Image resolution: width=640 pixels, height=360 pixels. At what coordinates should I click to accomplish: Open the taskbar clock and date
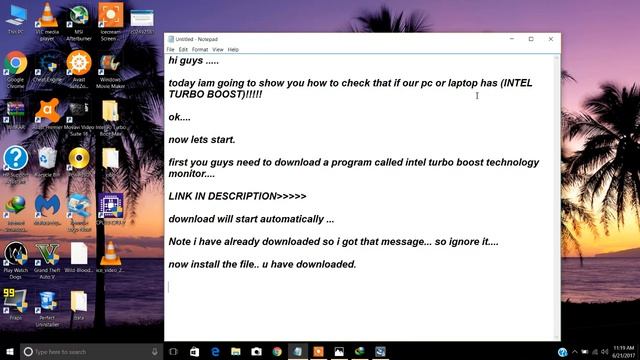[x=624, y=352]
